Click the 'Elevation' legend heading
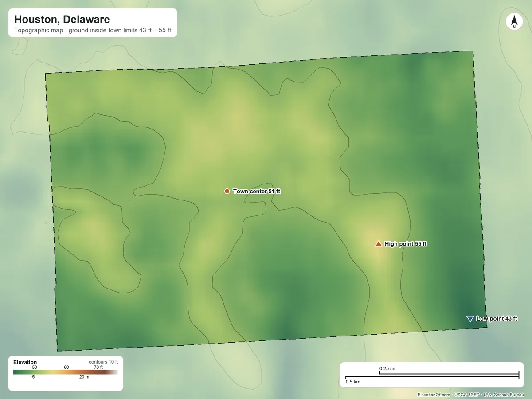The width and height of the screenshot is (532, 399). tap(25, 362)
